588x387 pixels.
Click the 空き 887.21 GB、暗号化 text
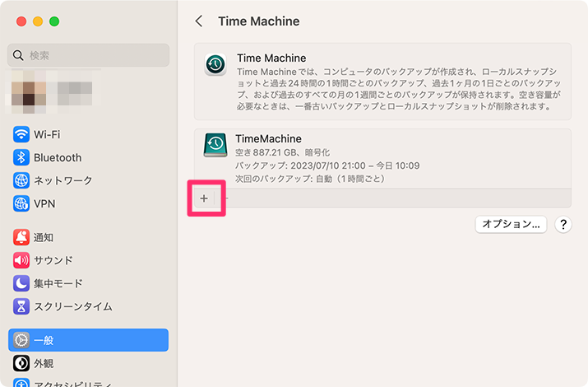[282, 152]
